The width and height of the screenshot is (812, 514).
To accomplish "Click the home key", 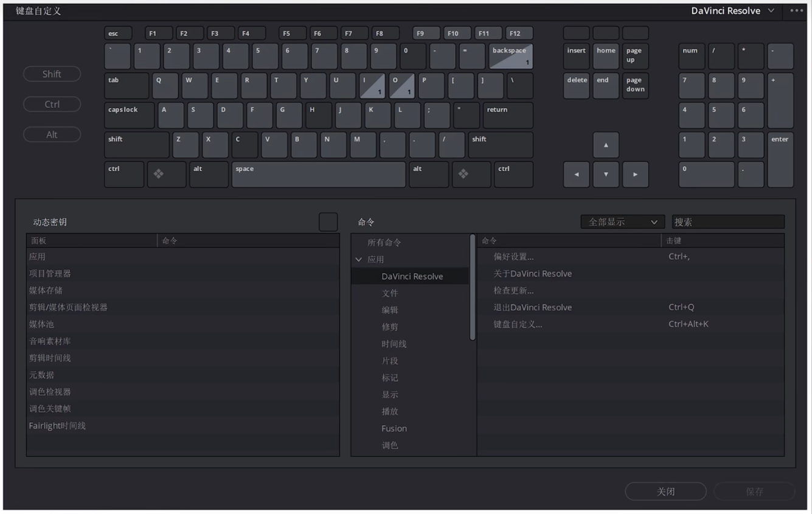I will click(606, 56).
